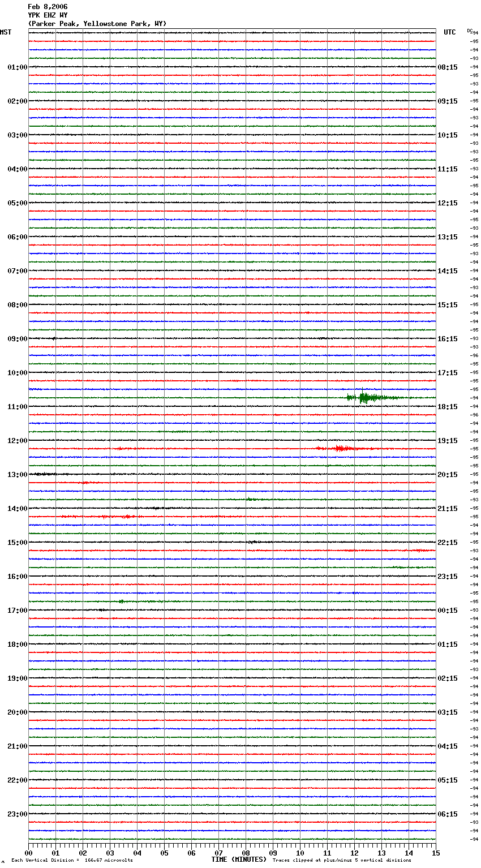Select the 01:00 MST time label
This screenshot has width=481, height=868.
(18, 67)
